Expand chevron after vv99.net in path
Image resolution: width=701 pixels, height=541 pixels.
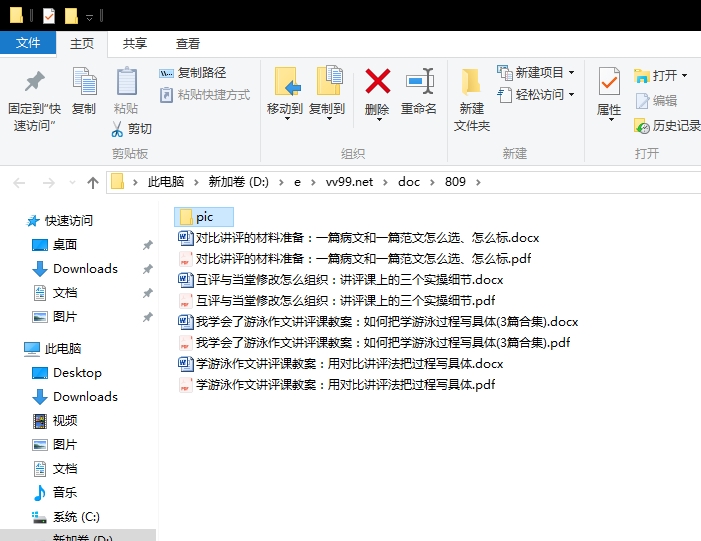pos(385,182)
